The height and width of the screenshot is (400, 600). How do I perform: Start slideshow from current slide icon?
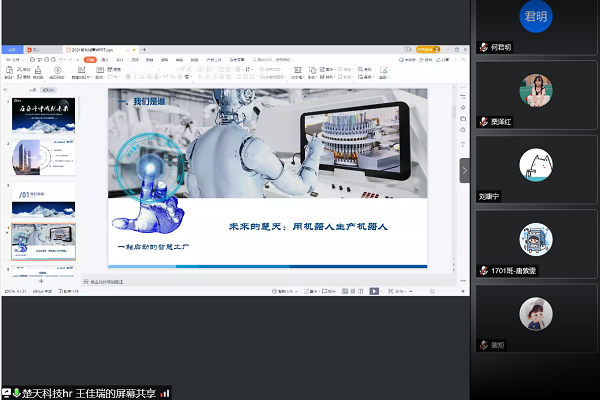click(x=56, y=72)
